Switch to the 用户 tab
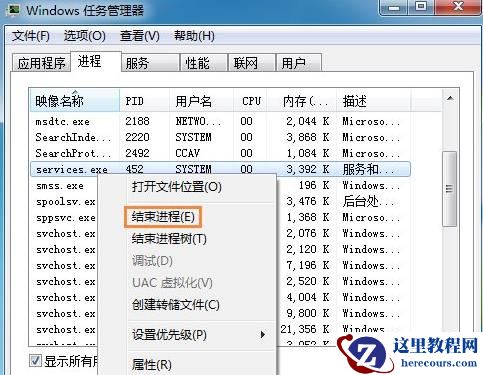Viewport: 483px width, 375px height. tap(299, 63)
